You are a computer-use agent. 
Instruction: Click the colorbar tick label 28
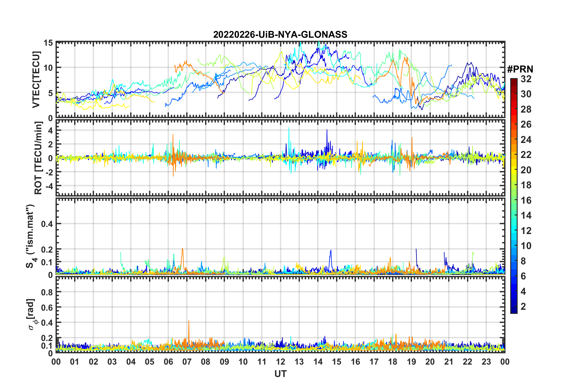click(x=526, y=109)
